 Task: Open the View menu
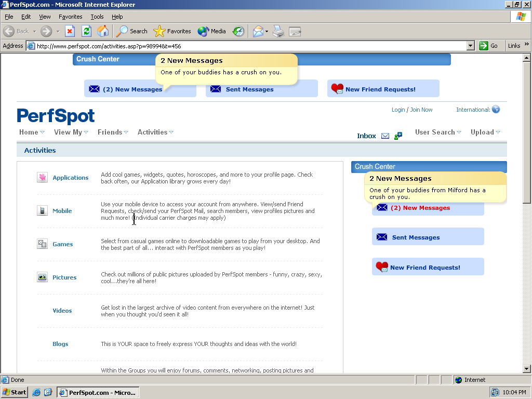(45, 17)
